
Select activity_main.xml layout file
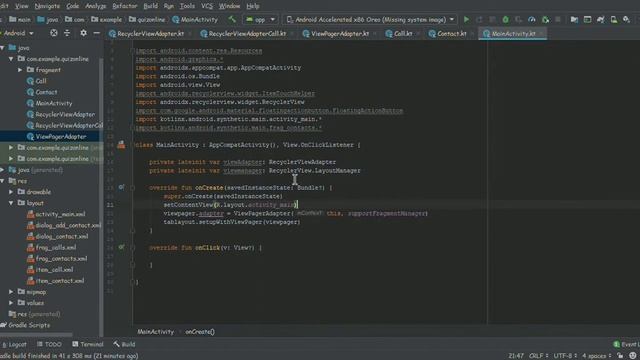(x=60, y=214)
